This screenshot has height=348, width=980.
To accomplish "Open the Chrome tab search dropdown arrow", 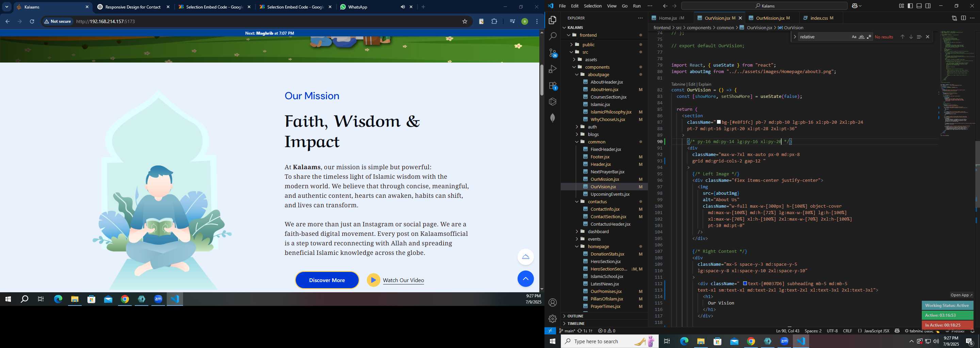I will (x=6, y=7).
